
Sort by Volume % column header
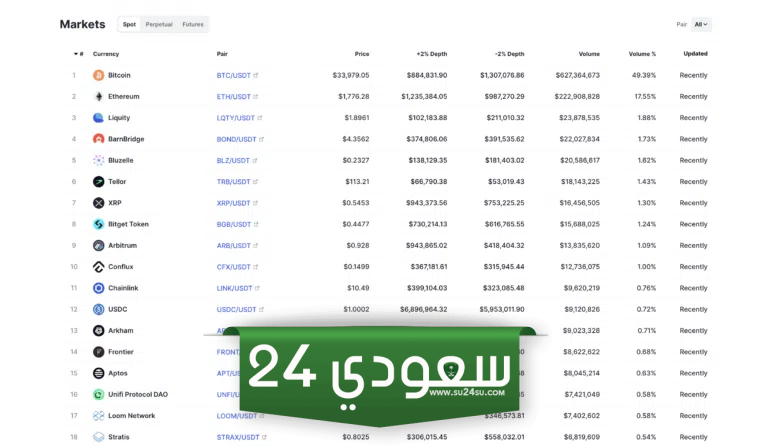click(642, 54)
